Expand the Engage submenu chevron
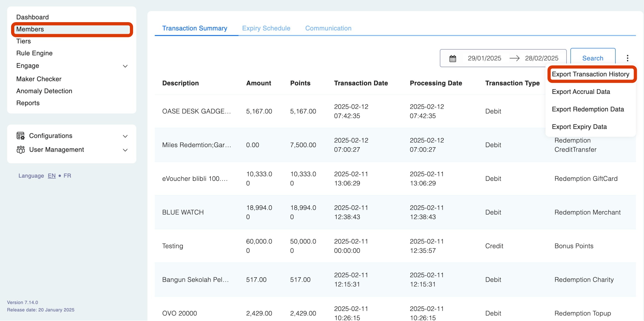644x321 pixels. 125,66
